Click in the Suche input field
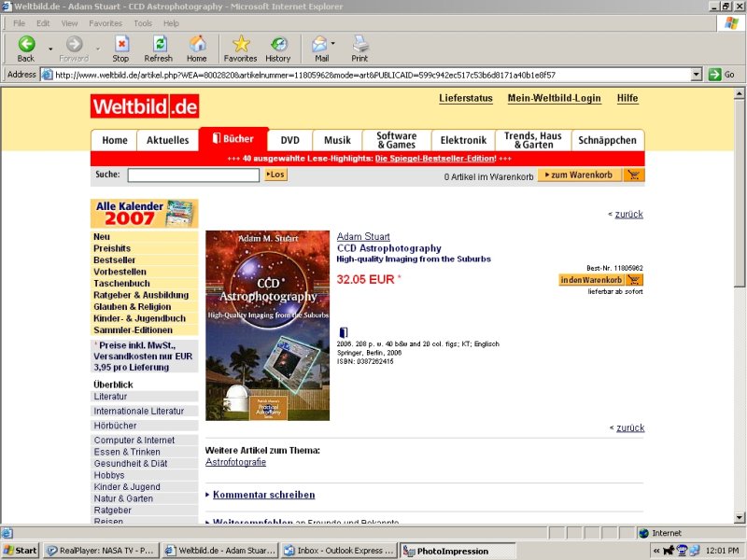 pyautogui.click(x=193, y=175)
